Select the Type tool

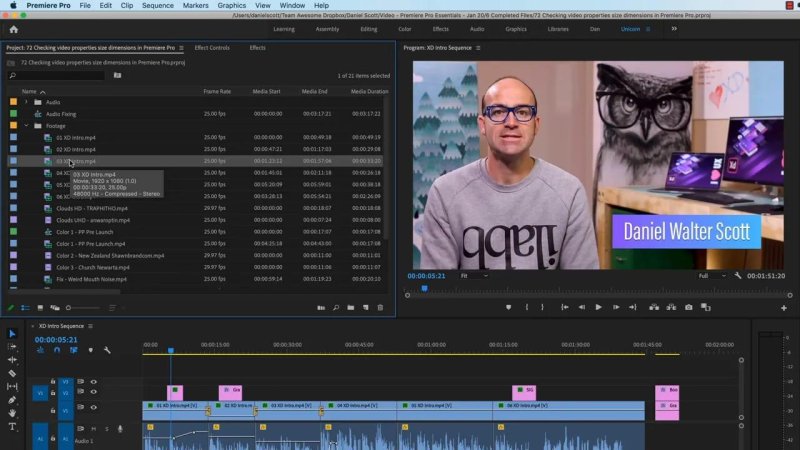tap(12, 427)
